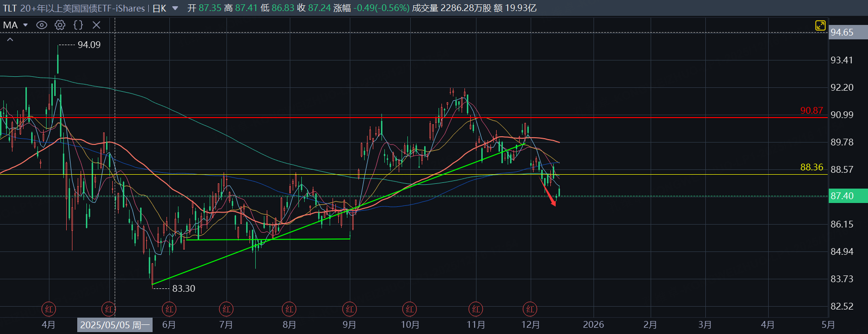Toggle MA indicator visibility with the eye icon
This screenshot has width=868, height=334.
(x=42, y=25)
